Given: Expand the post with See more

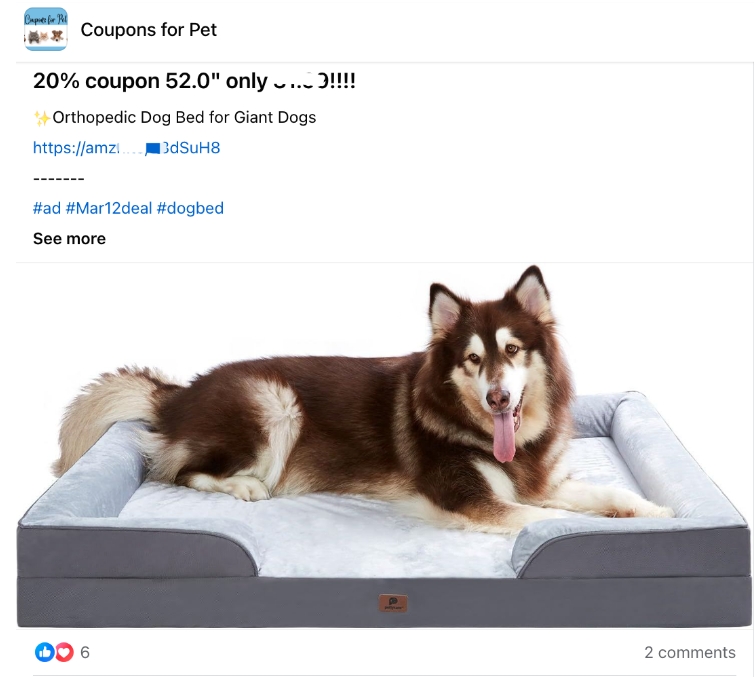Looking at the screenshot, I should click(69, 238).
